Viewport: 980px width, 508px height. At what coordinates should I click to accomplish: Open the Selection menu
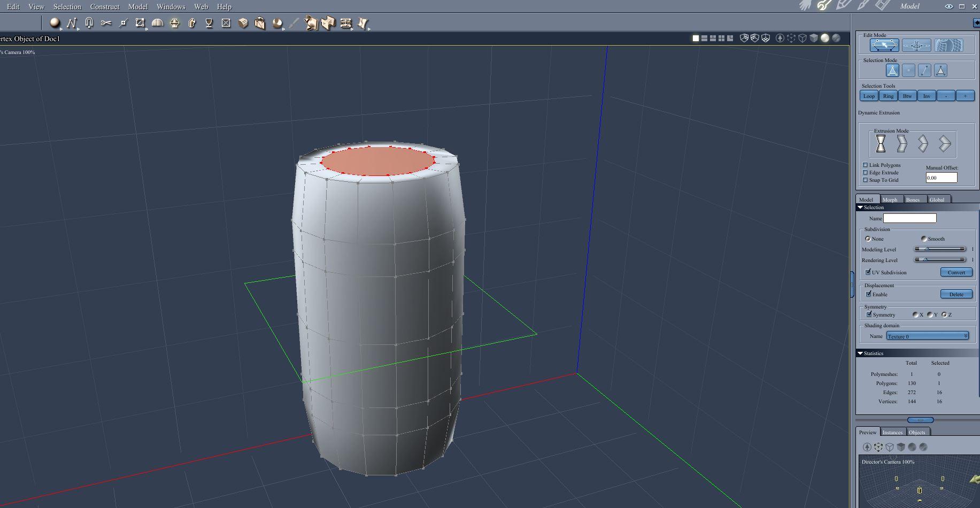pos(67,6)
